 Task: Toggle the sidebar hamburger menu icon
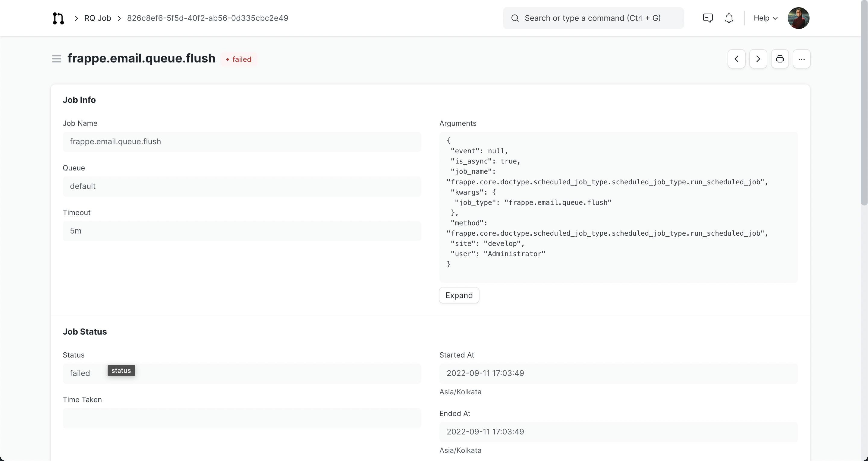56,59
